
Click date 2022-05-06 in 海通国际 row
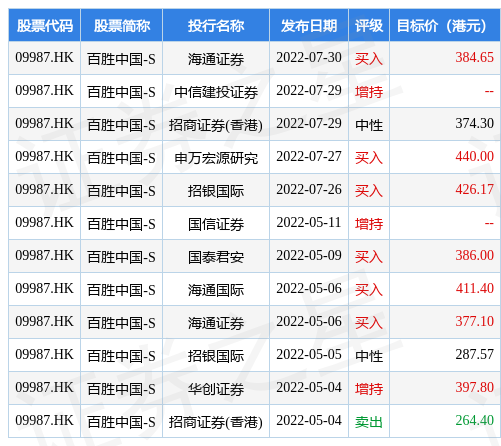309,288
